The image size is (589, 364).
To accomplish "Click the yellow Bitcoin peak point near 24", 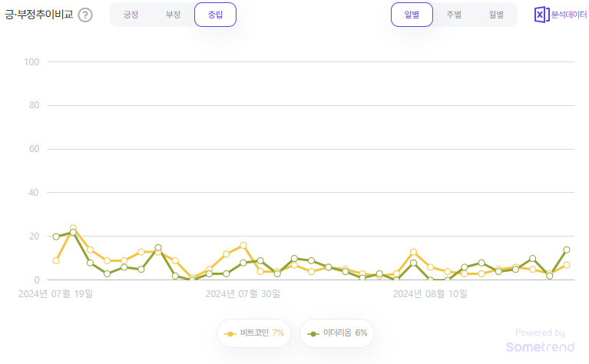I will (73, 228).
